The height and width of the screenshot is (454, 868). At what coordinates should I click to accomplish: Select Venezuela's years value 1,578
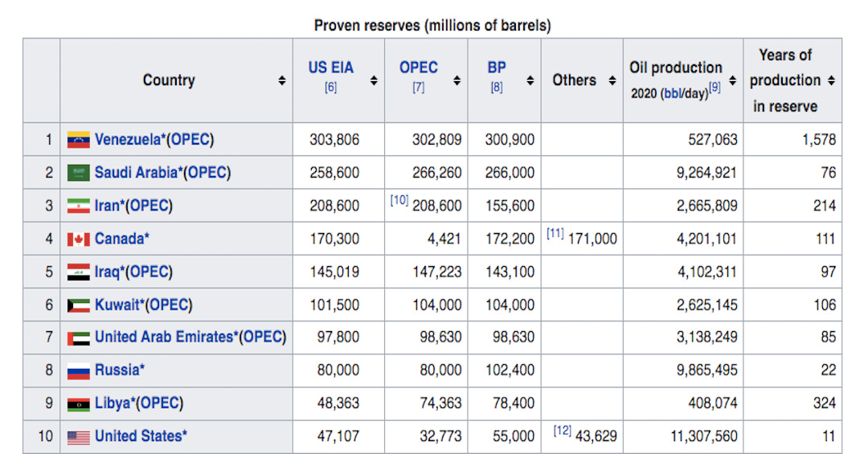point(819,140)
